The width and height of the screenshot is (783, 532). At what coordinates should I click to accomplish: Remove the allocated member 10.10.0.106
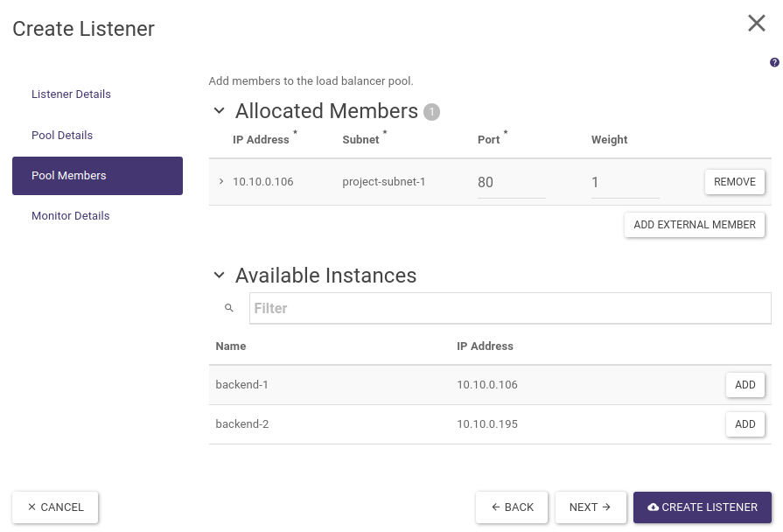tap(734, 182)
